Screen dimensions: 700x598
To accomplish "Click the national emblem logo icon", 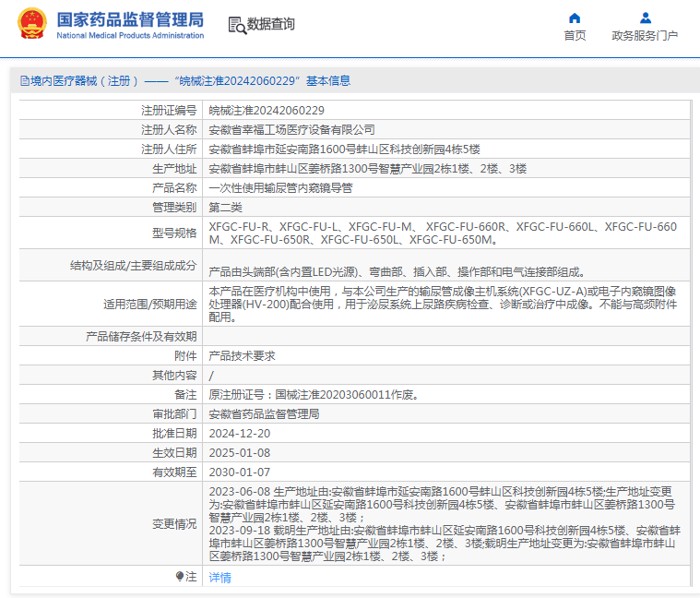I will tap(31, 23).
